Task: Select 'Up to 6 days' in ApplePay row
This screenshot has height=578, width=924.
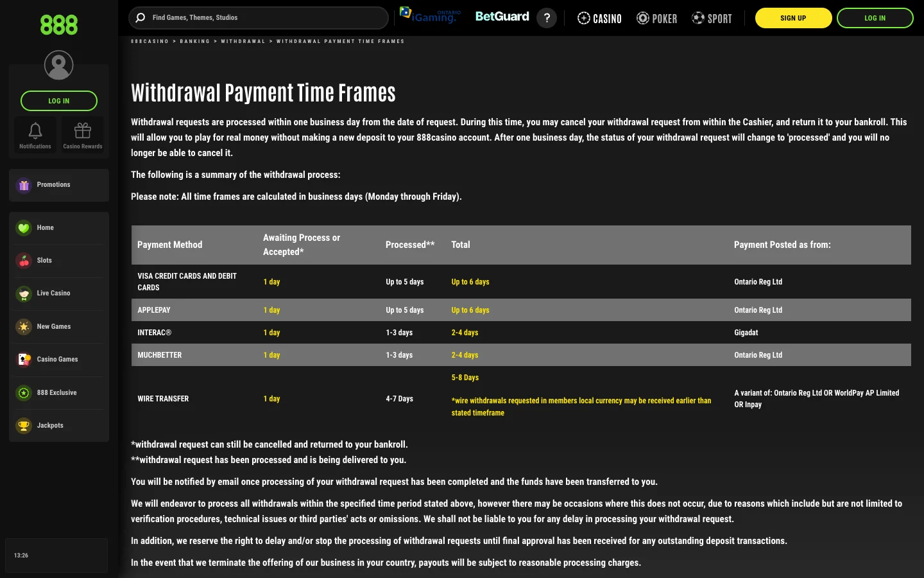Action: pyautogui.click(x=470, y=310)
